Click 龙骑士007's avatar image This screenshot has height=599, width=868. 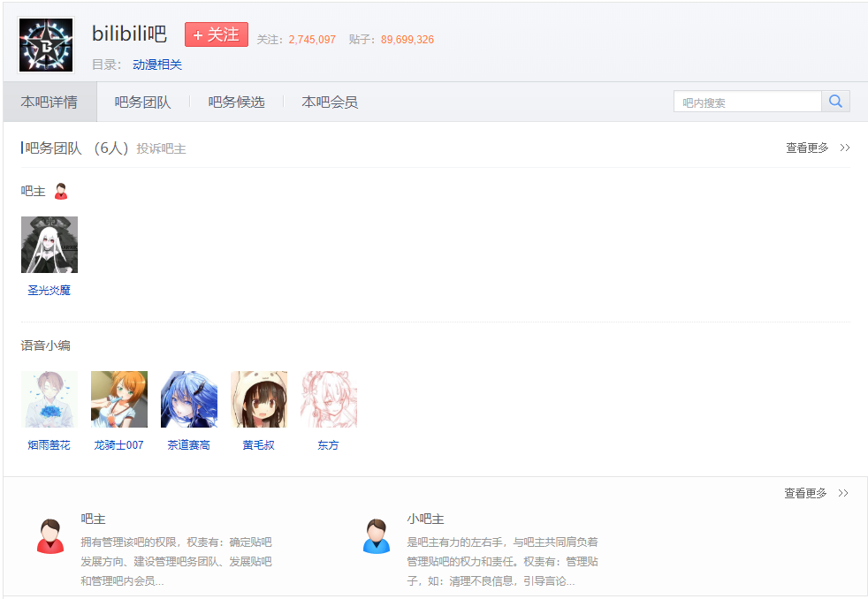pyautogui.click(x=119, y=399)
